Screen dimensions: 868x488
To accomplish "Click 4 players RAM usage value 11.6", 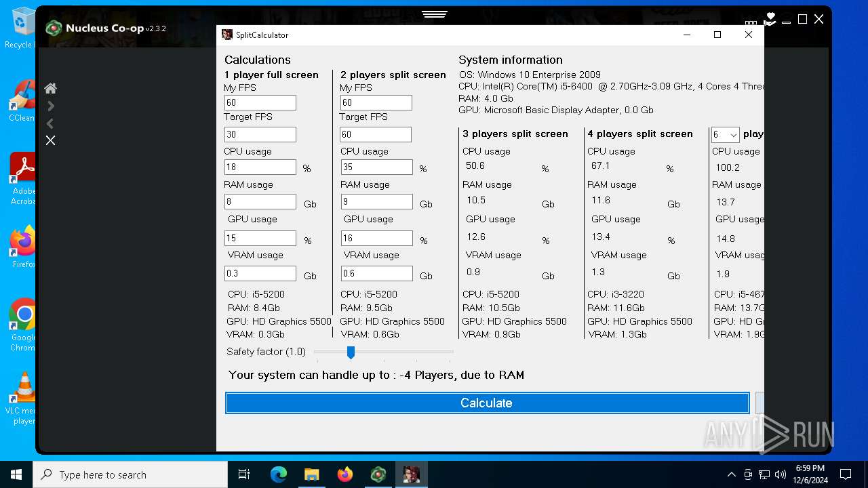I will pyautogui.click(x=601, y=200).
